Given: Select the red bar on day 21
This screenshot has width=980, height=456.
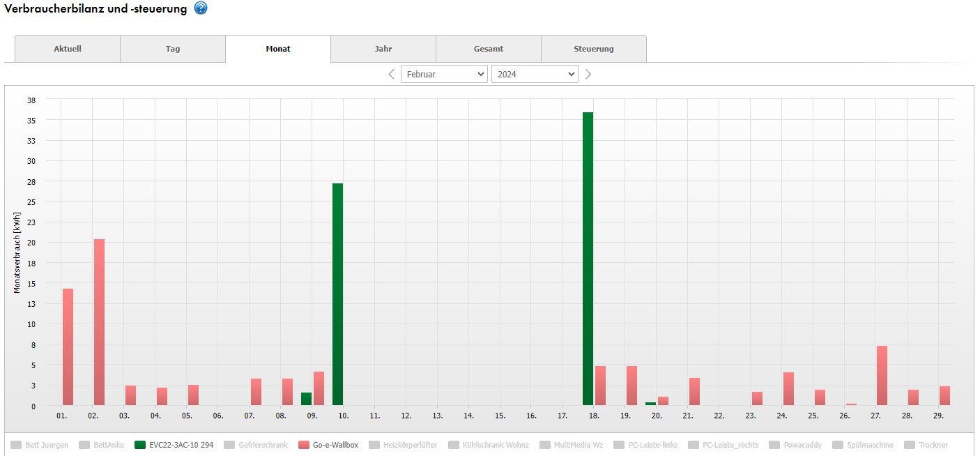Looking at the screenshot, I should tap(694, 392).
